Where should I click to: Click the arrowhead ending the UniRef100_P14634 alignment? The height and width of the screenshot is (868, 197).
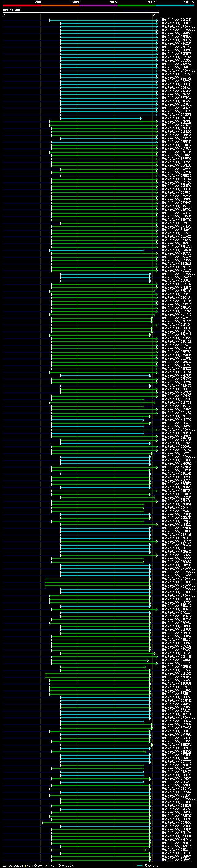pyautogui.click(x=143, y=250)
